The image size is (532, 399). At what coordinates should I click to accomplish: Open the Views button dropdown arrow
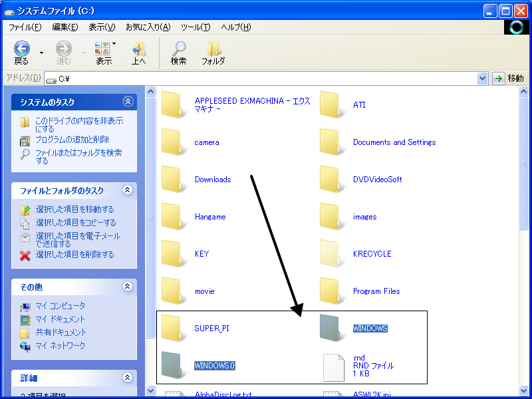pos(114,43)
